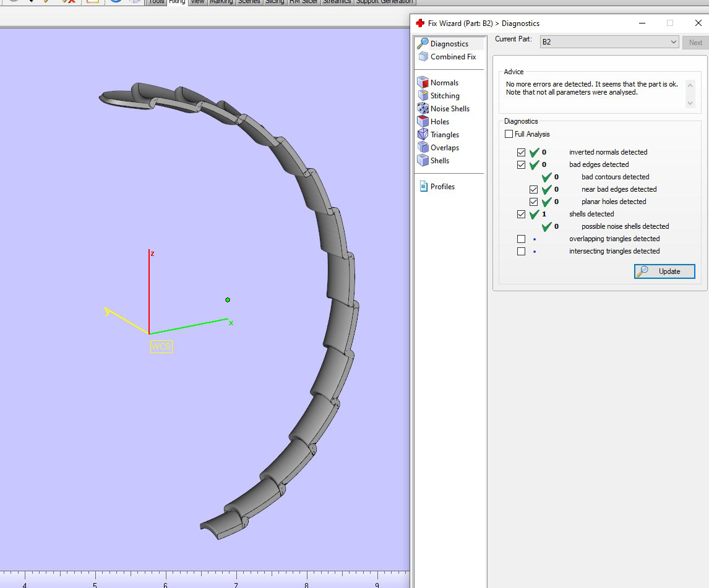Enable the Full Analysis checkbox
This screenshot has height=588, width=709.
point(509,134)
